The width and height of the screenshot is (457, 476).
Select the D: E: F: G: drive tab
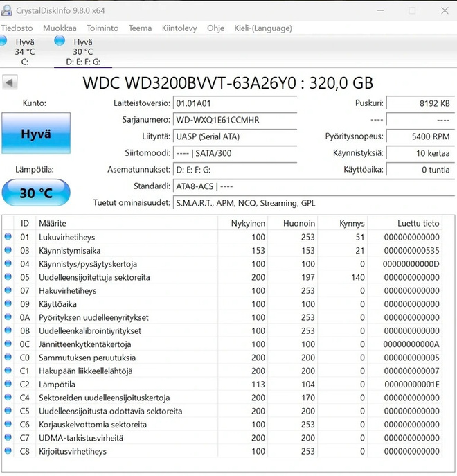tap(83, 51)
